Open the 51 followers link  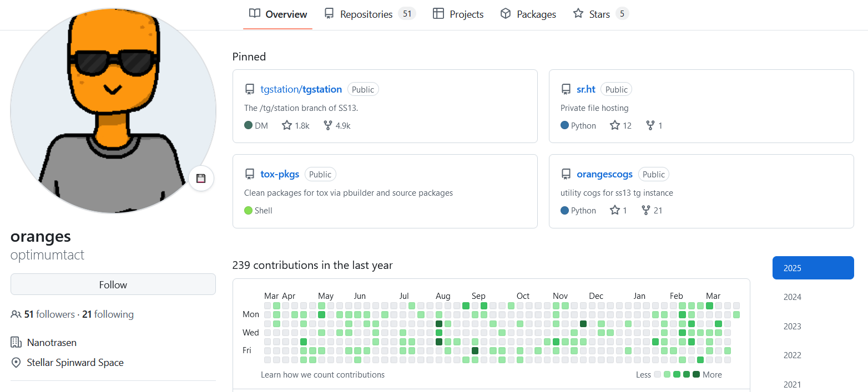[x=49, y=314]
